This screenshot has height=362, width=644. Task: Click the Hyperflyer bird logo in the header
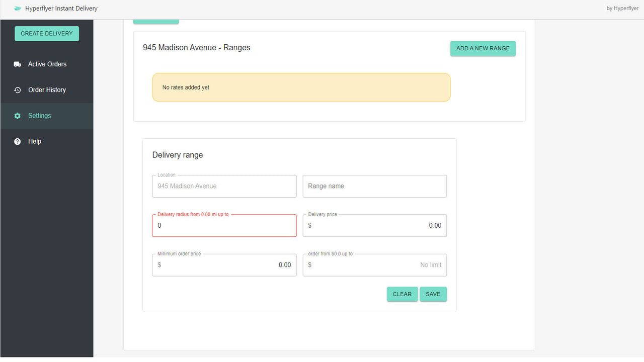tap(18, 8)
